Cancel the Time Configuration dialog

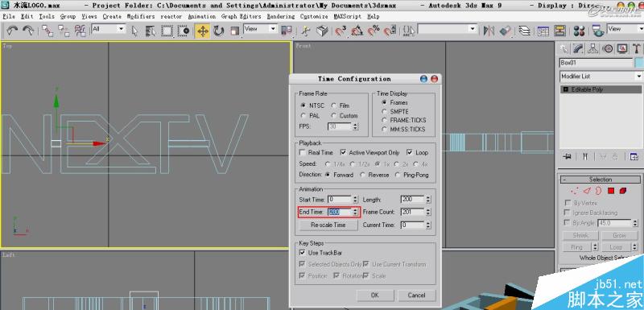(x=416, y=296)
